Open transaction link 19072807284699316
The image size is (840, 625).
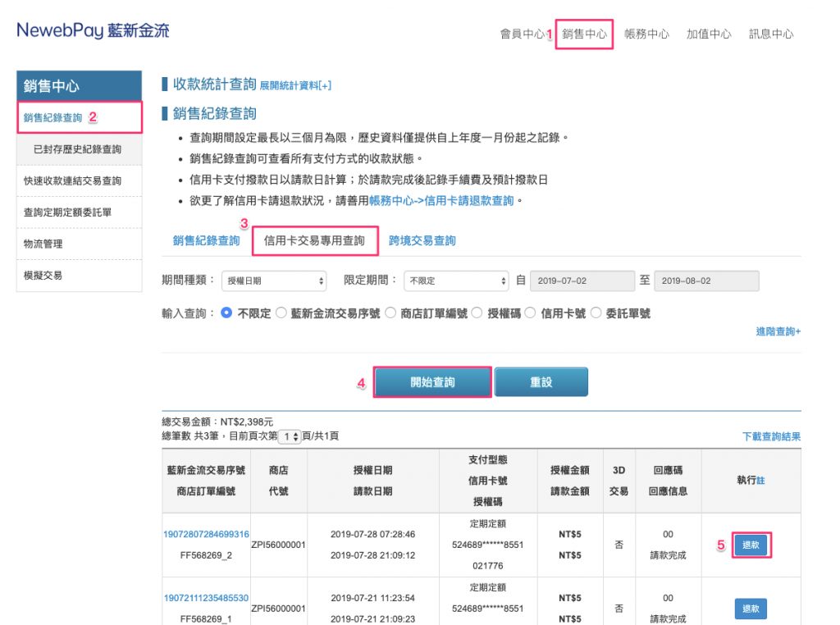point(208,535)
